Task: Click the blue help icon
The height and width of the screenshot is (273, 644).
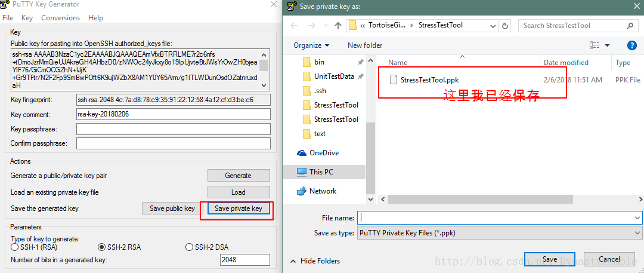Action: (631, 45)
